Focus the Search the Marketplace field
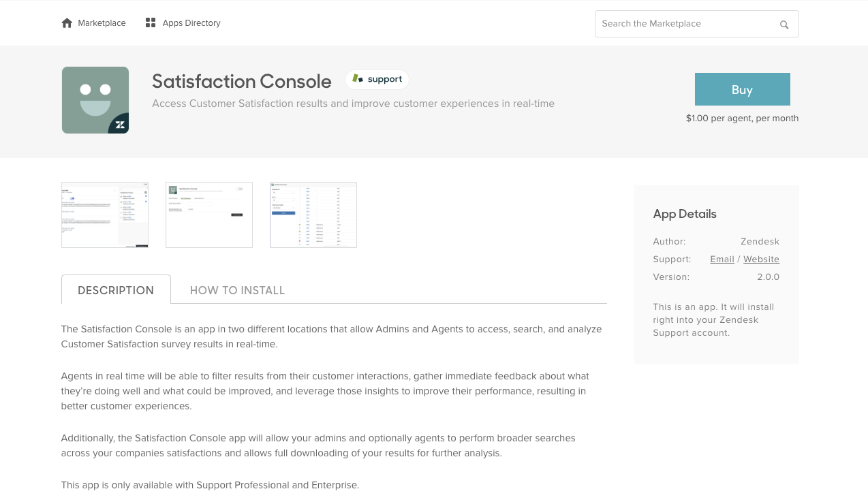This screenshot has height=504, width=868. (x=696, y=24)
